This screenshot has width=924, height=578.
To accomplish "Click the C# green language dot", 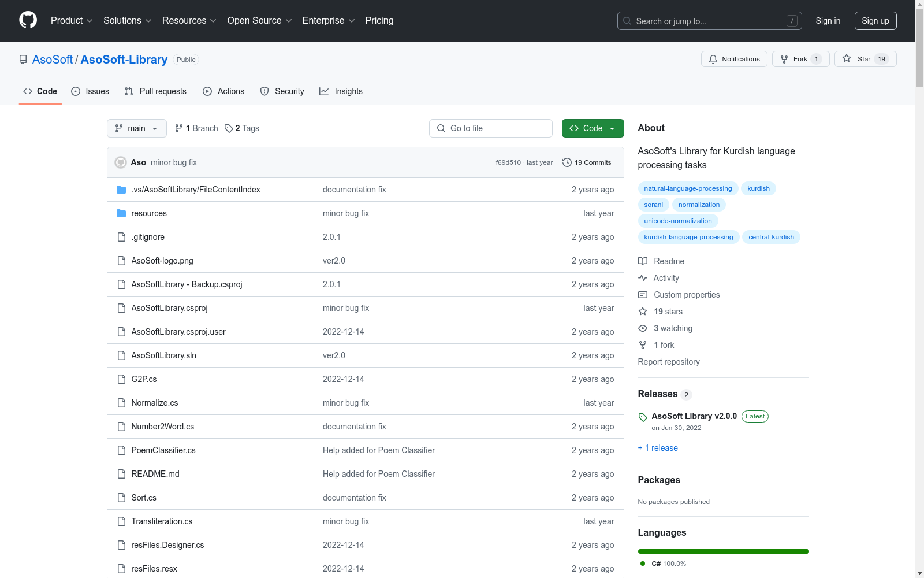I will (x=643, y=564).
